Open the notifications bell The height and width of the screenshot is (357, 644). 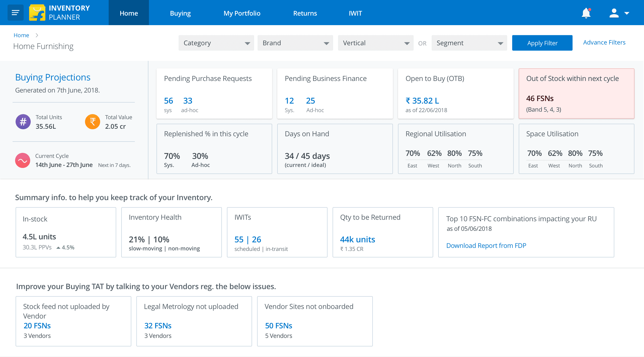[586, 13]
